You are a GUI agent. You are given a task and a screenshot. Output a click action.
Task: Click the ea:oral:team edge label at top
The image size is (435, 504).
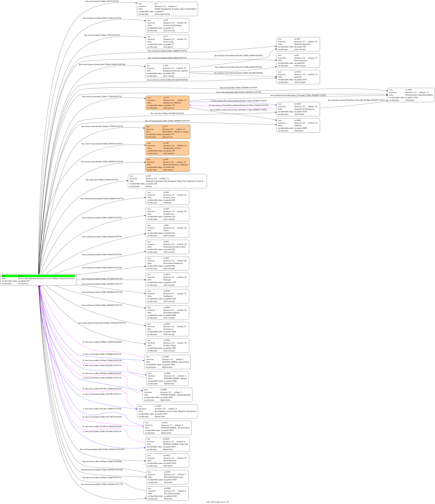click(x=102, y=1)
